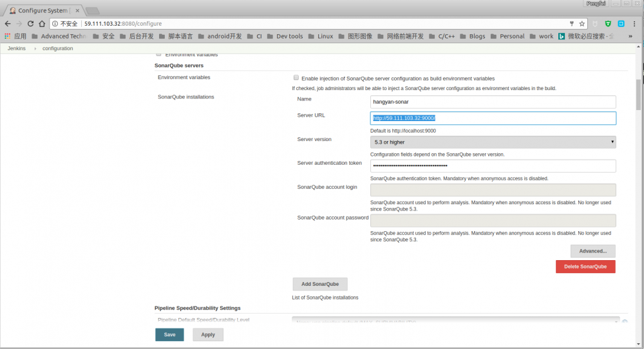Open the Personal bookmark folder
Image resolution: width=644 pixels, height=349 pixels.
pyautogui.click(x=507, y=36)
